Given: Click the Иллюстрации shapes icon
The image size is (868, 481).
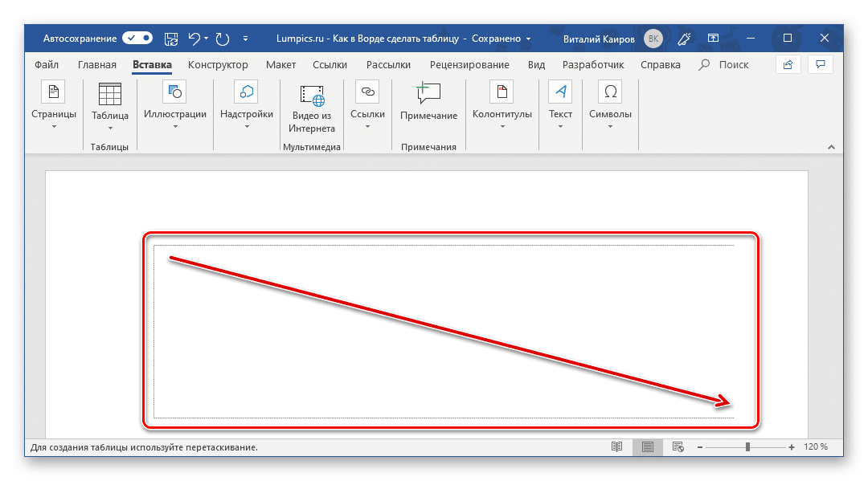Looking at the screenshot, I should (175, 92).
